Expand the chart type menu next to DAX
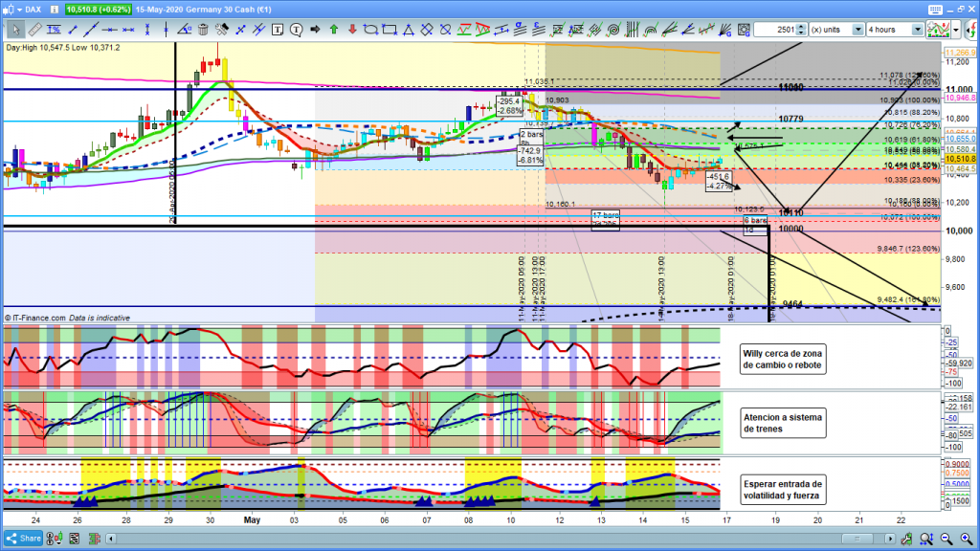Viewport: 980px width, 551px height. (x=17, y=10)
